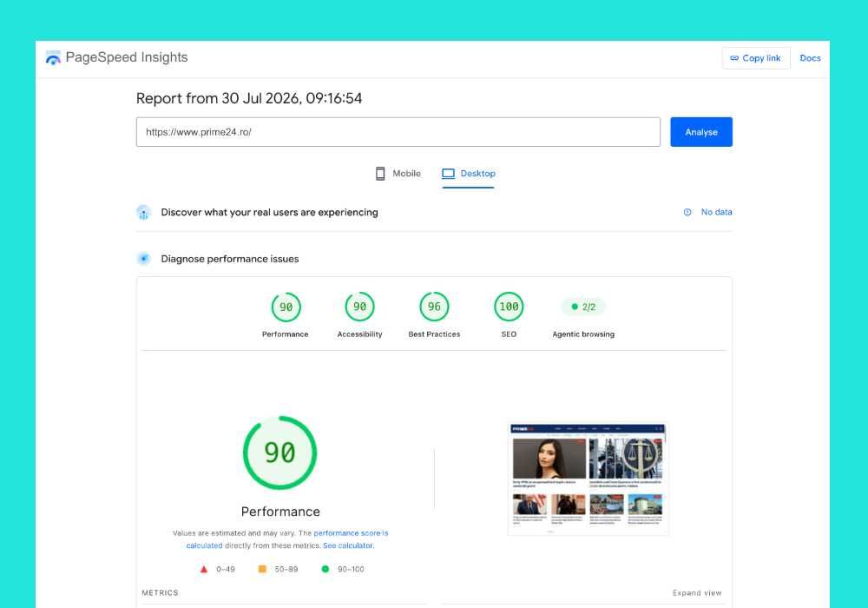
Task: Click the No data link
Action: 716,212
